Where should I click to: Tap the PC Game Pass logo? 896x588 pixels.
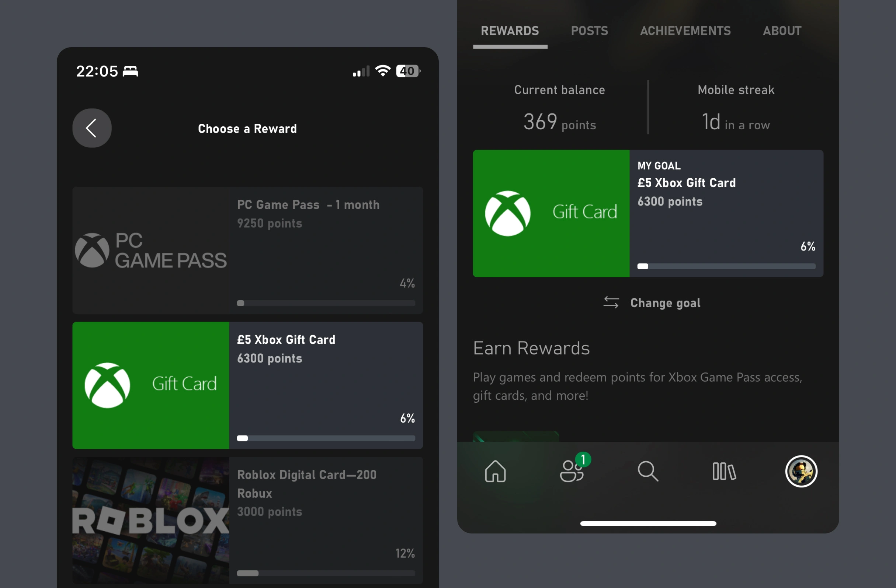(x=150, y=251)
